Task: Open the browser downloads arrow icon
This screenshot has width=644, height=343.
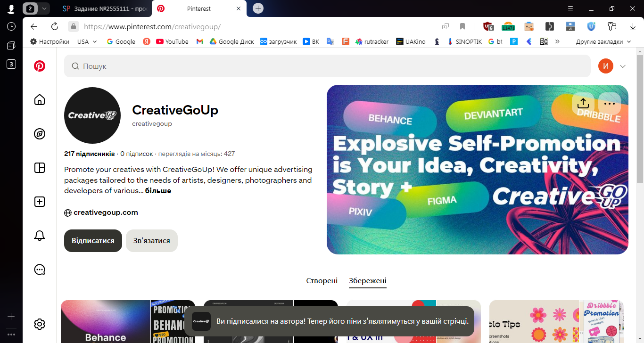Action: [633, 26]
